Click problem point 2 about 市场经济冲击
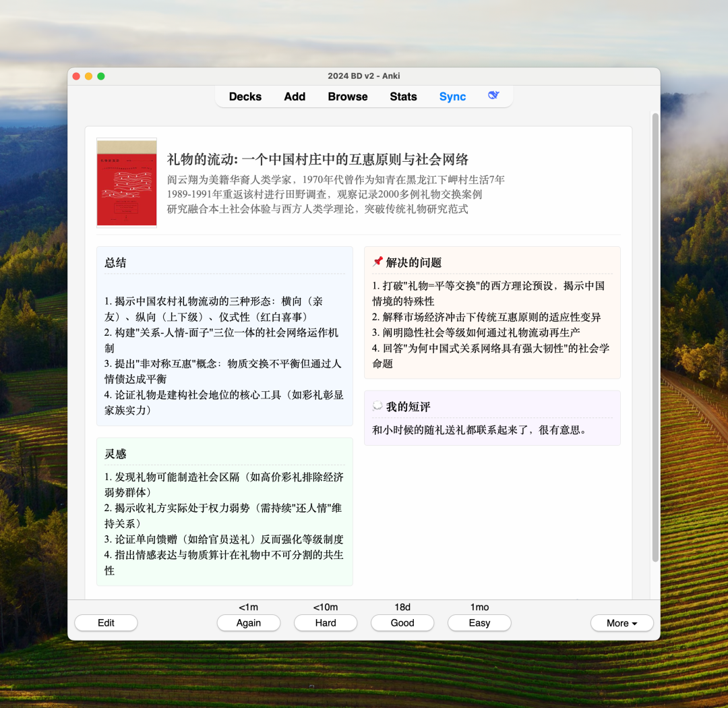Viewport: 728px width, 708px height. tap(487, 317)
